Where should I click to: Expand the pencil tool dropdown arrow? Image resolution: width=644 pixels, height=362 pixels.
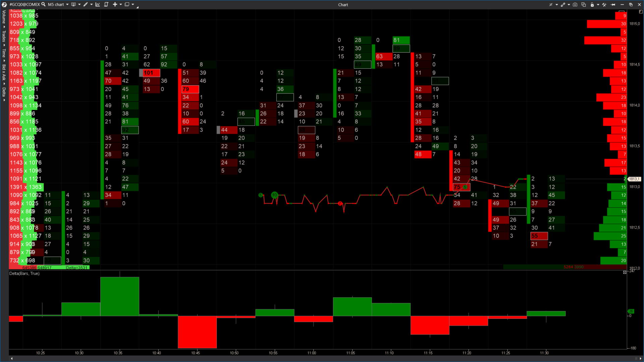tap(92, 4)
